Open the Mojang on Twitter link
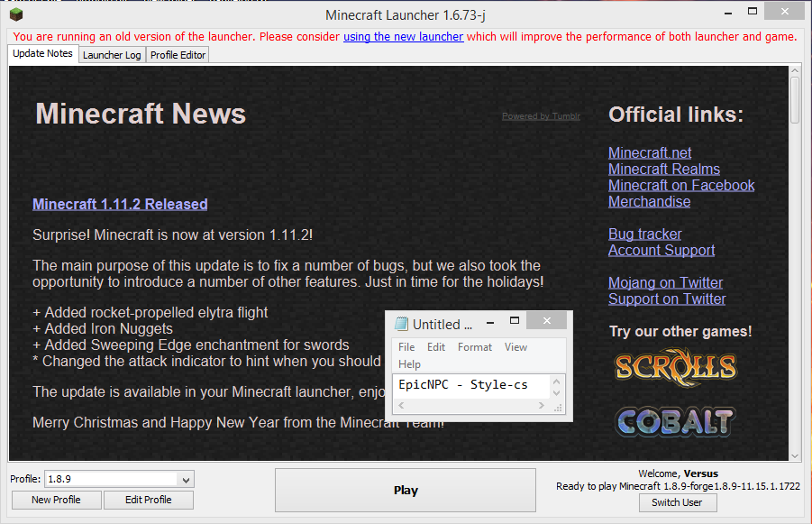This screenshot has height=524, width=812. (665, 282)
